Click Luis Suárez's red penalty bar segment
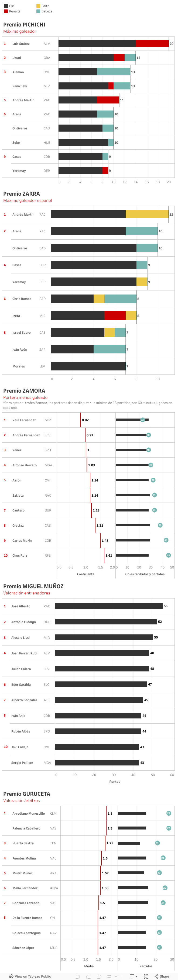Image resolution: width=178 pixels, height=980 pixels. 152,44
